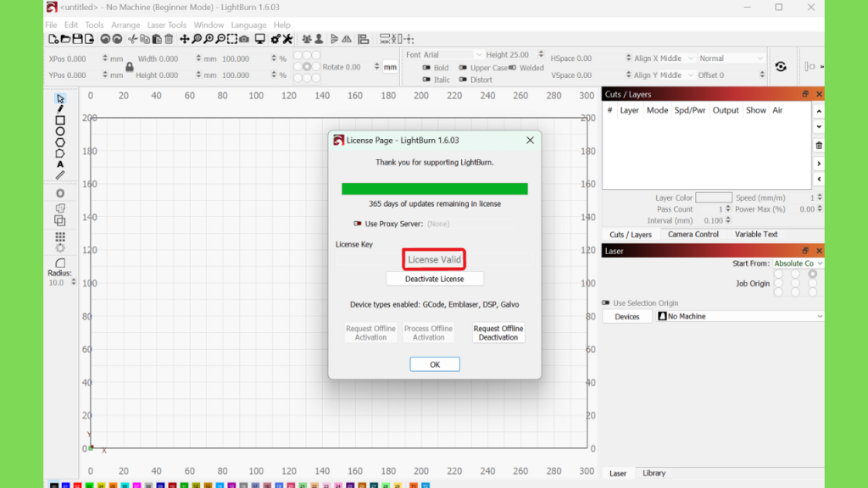Toggle the Distort switch
The image size is (868, 488).
coord(463,80)
